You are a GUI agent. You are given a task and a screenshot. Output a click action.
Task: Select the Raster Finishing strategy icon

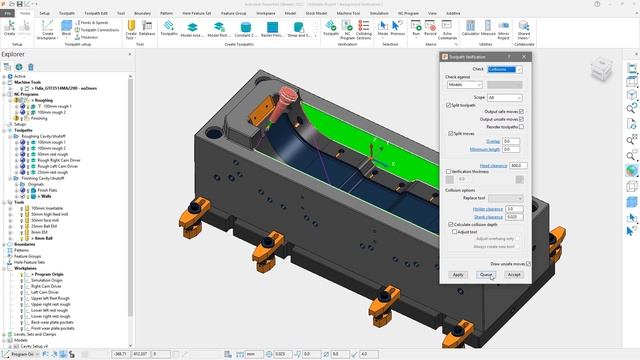coord(272,29)
